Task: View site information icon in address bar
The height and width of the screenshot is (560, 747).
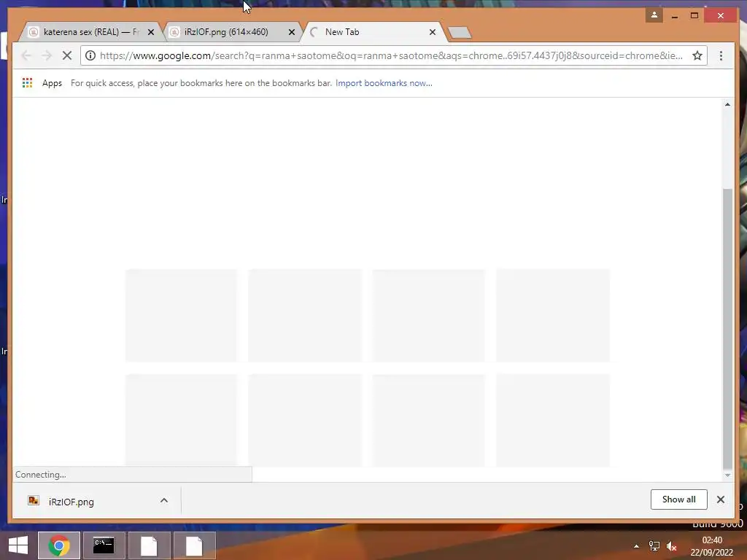Action: pos(90,55)
